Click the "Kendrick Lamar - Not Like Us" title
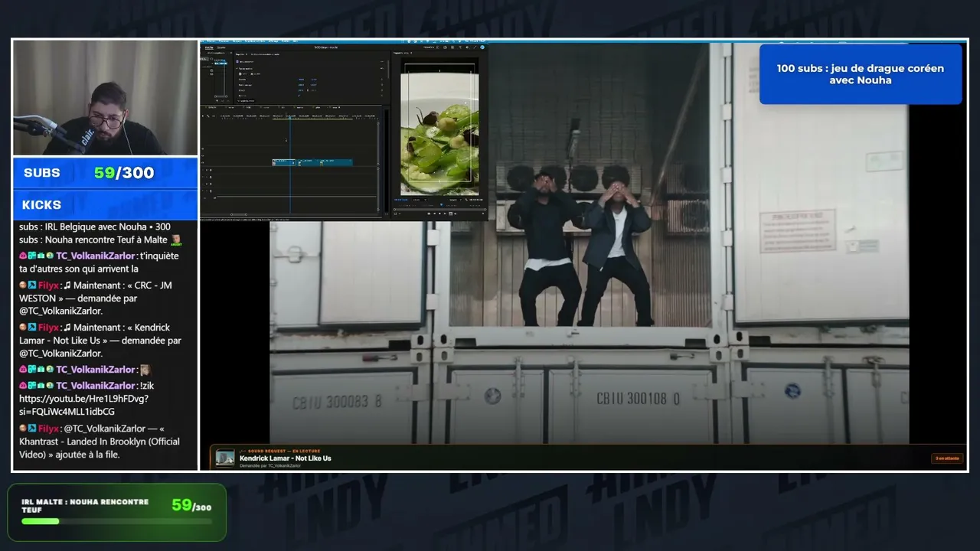This screenshot has width=980, height=551. [285, 458]
